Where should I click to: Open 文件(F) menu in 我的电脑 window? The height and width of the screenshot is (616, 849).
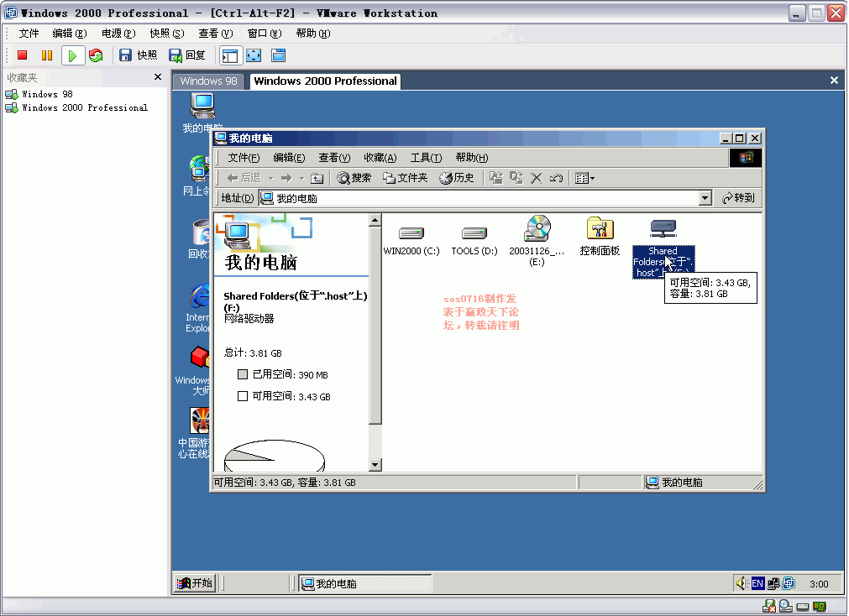coord(244,158)
